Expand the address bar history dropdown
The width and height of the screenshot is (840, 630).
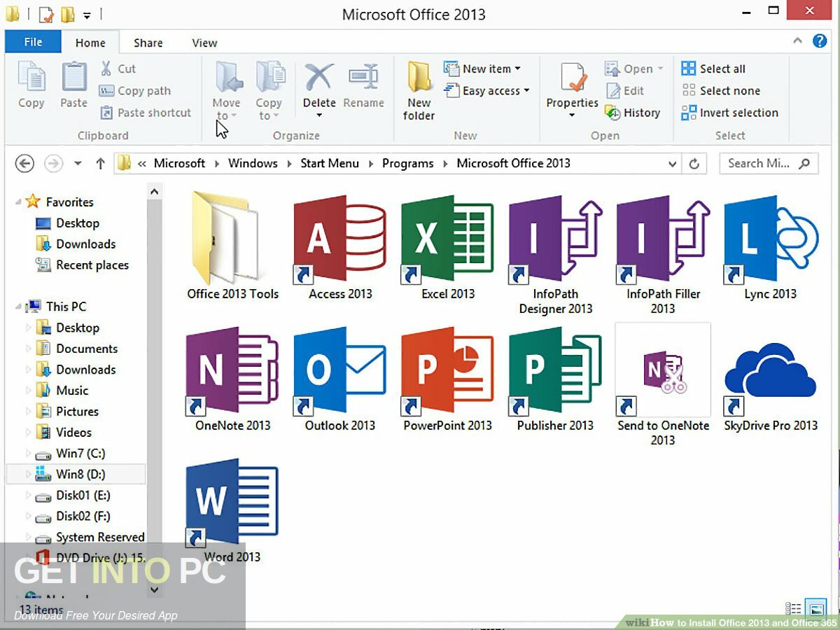click(x=672, y=164)
